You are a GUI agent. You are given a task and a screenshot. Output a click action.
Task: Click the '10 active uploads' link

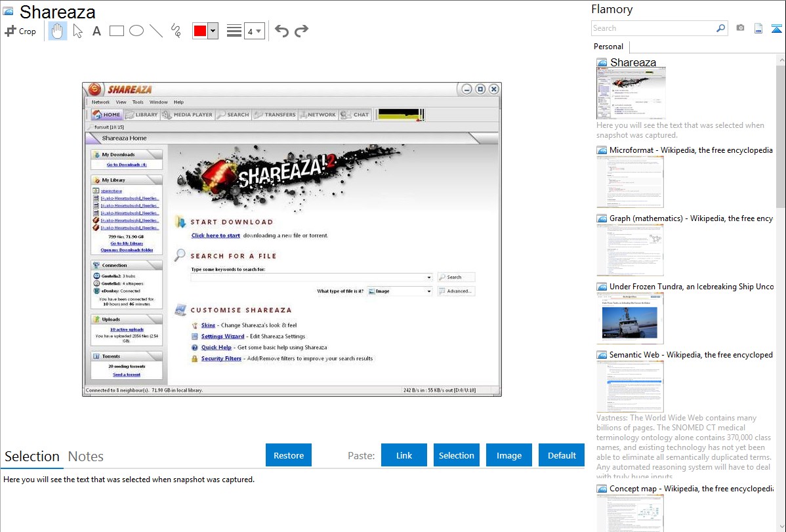(127, 330)
